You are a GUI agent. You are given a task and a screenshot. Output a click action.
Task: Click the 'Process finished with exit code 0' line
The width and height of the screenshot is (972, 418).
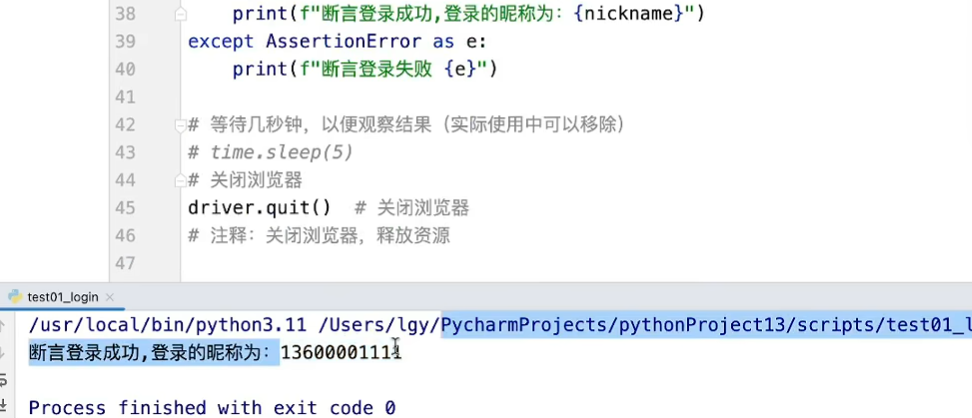coord(212,407)
